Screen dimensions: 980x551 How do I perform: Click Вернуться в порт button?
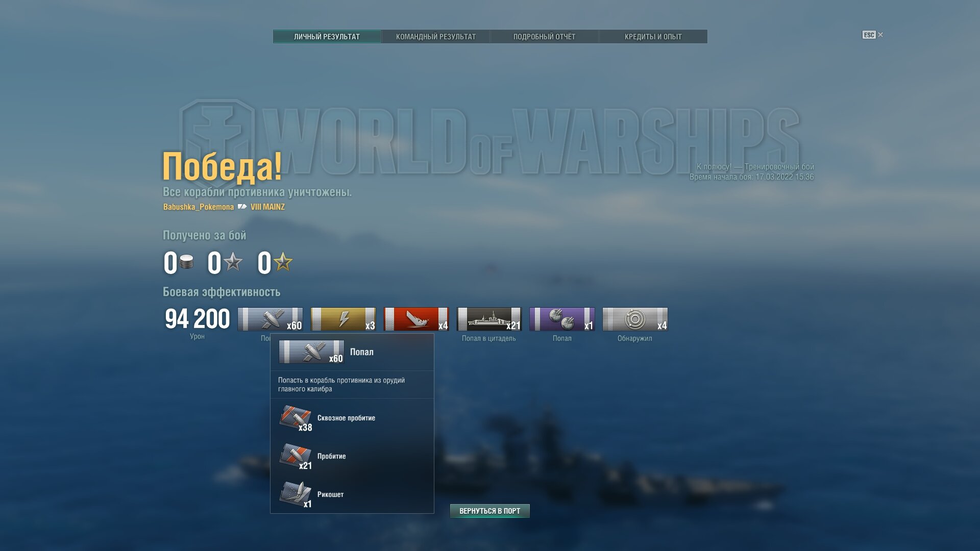click(489, 511)
